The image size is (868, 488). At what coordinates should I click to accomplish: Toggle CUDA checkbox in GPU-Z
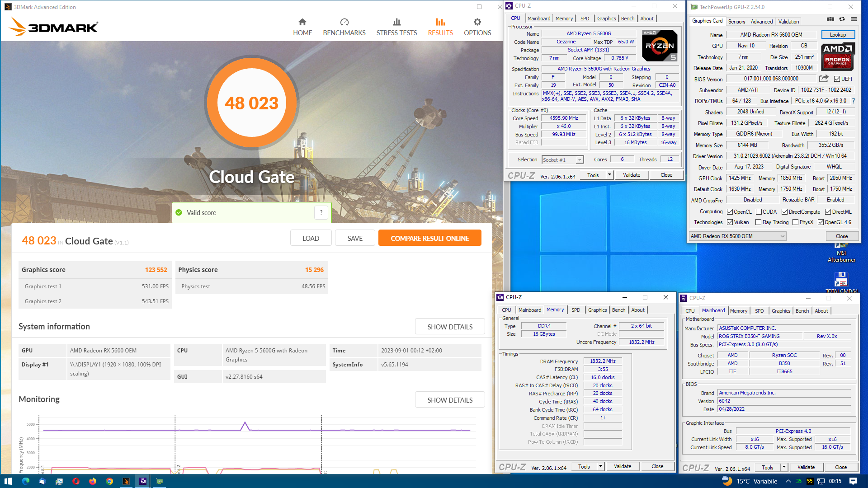click(759, 212)
